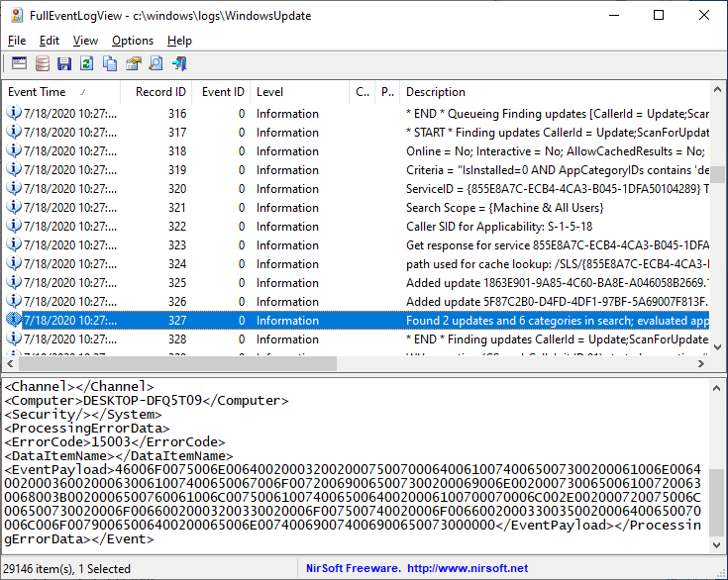
Task: Select 'Added update 1863E901' description cell
Action: click(557, 282)
